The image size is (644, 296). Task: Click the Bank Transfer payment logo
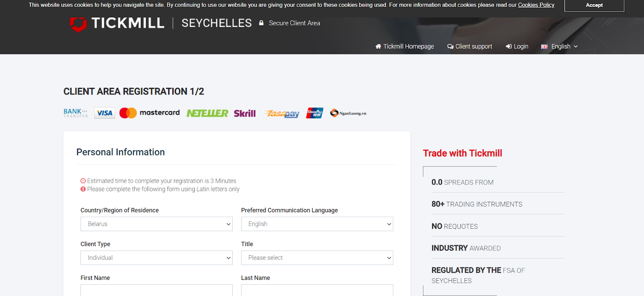(x=76, y=113)
